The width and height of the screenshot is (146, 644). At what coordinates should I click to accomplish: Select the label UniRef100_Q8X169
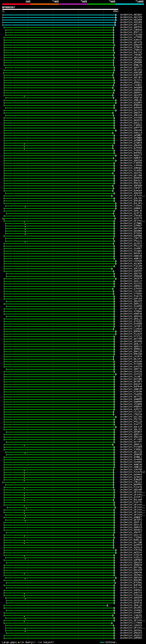(x=131, y=58)
